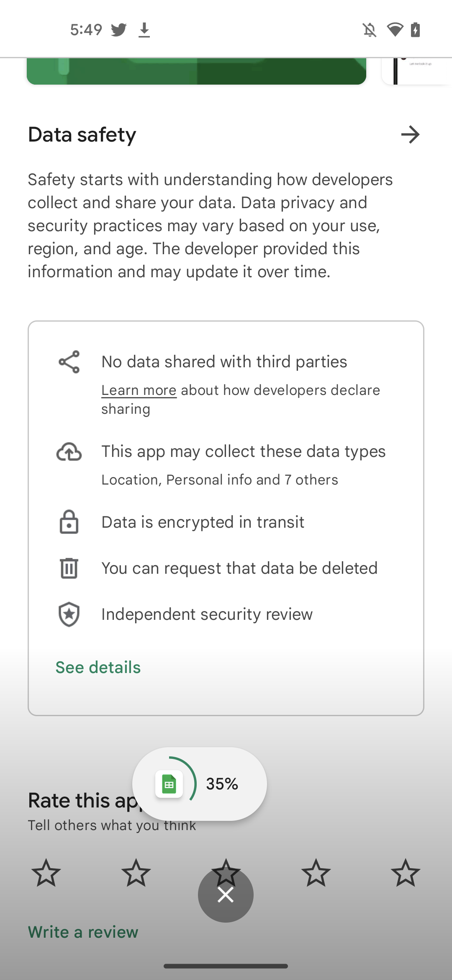This screenshot has height=980, width=452.
Task: Rate the app one star
Action: tap(46, 873)
